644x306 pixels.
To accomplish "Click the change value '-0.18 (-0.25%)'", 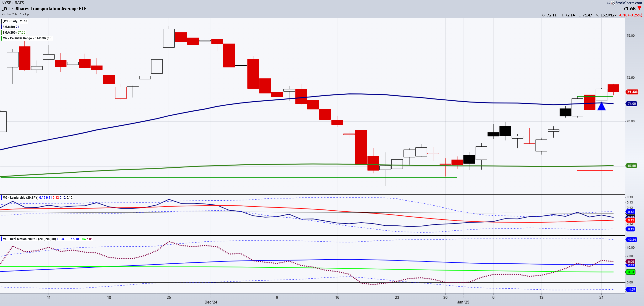I will (x=630, y=15).
